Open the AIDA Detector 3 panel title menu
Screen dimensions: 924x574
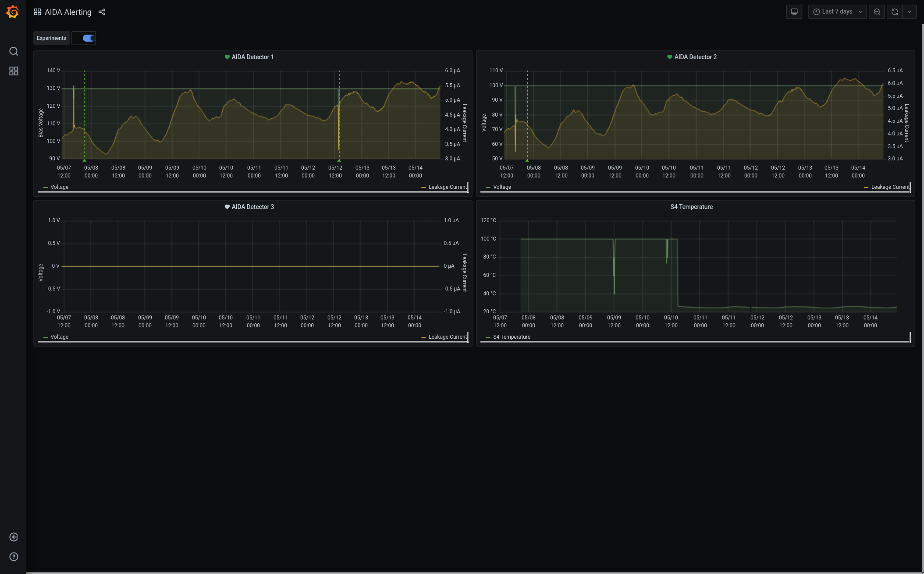[252, 207]
